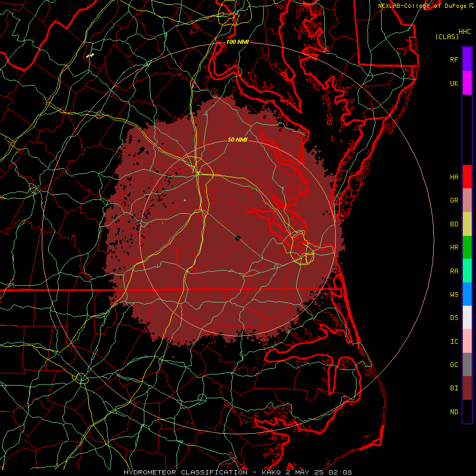This screenshot has height=476, width=476.
Task: Click the ND black legend swatch
Action: click(467, 411)
